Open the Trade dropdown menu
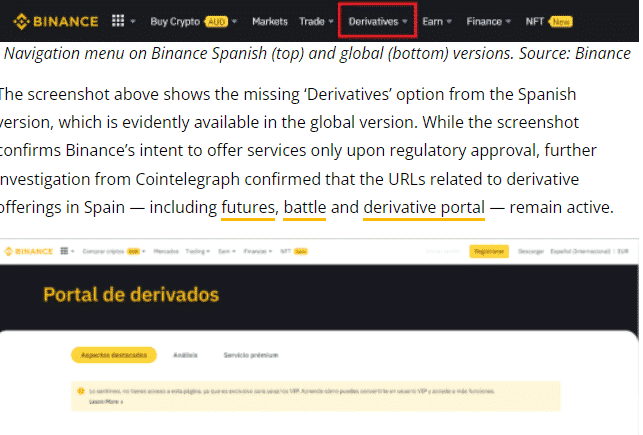This screenshot has height=435, width=643. (316, 21)
